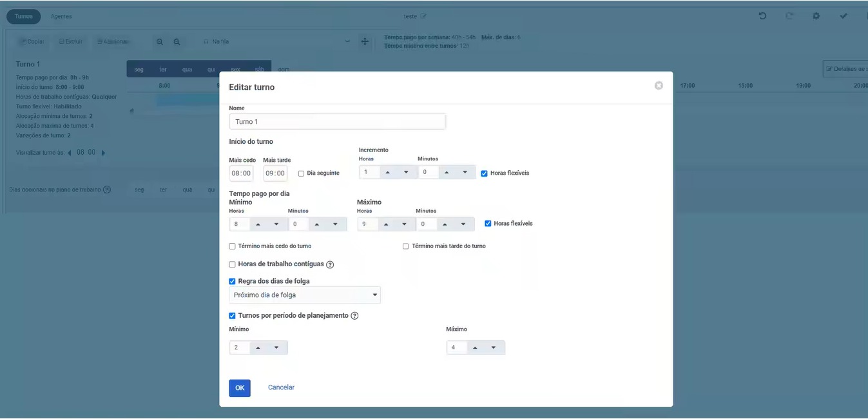This screenshot has height=419, width=868.
Task: Click the Cancelar link
Action: click(281, 387)
